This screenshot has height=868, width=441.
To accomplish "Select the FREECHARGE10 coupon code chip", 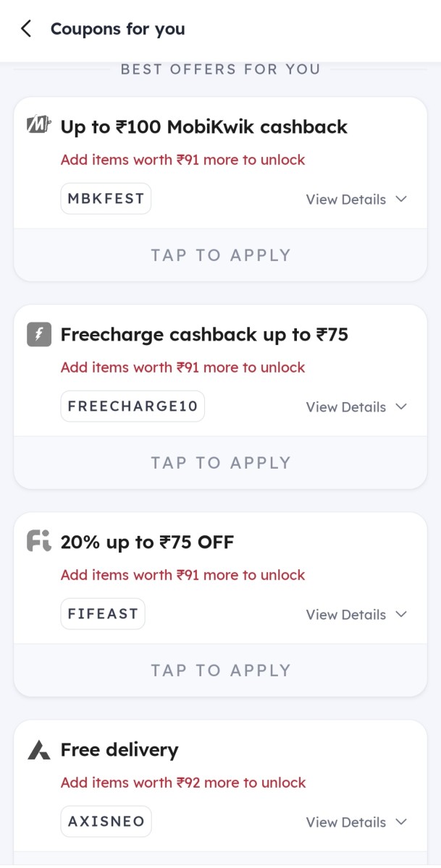I will [x=133, y=406].
